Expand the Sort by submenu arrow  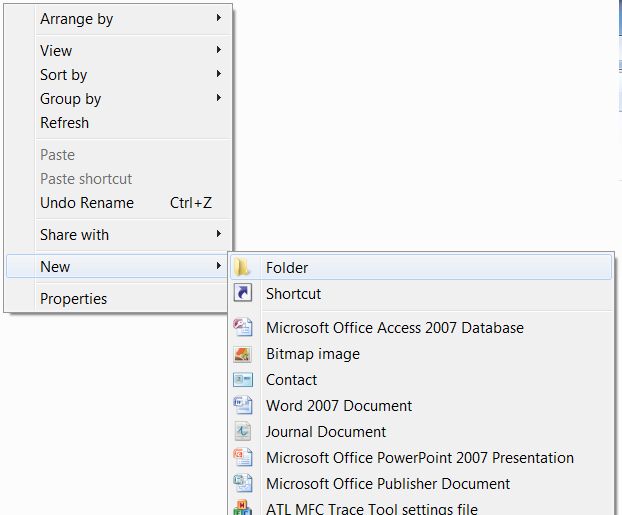click(x=219, y=74)
